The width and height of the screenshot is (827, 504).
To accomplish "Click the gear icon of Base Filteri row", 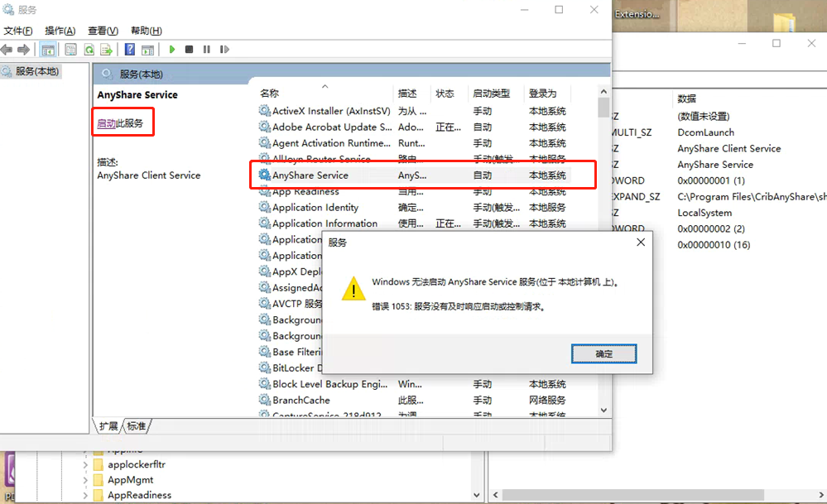I will pos(264,352).
